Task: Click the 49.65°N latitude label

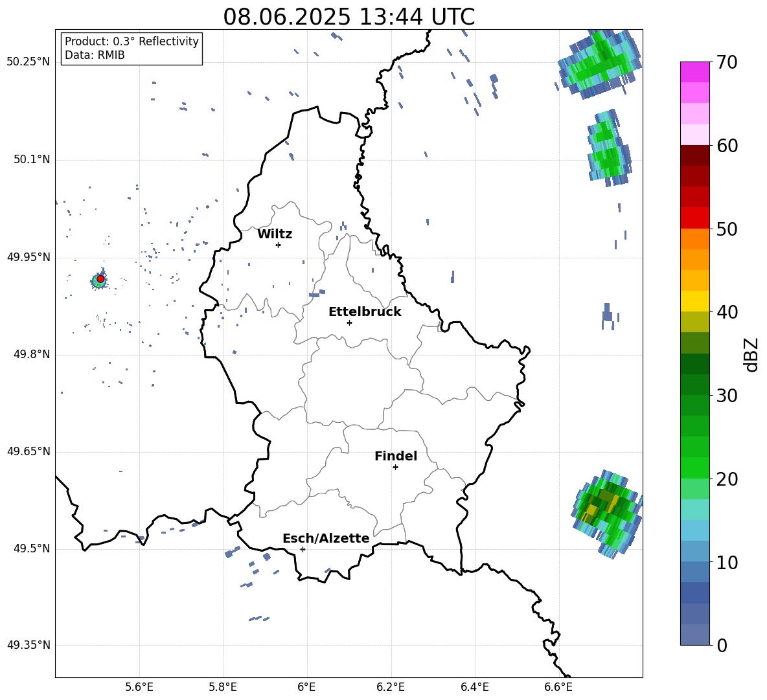Action: (x=29, y=451)
